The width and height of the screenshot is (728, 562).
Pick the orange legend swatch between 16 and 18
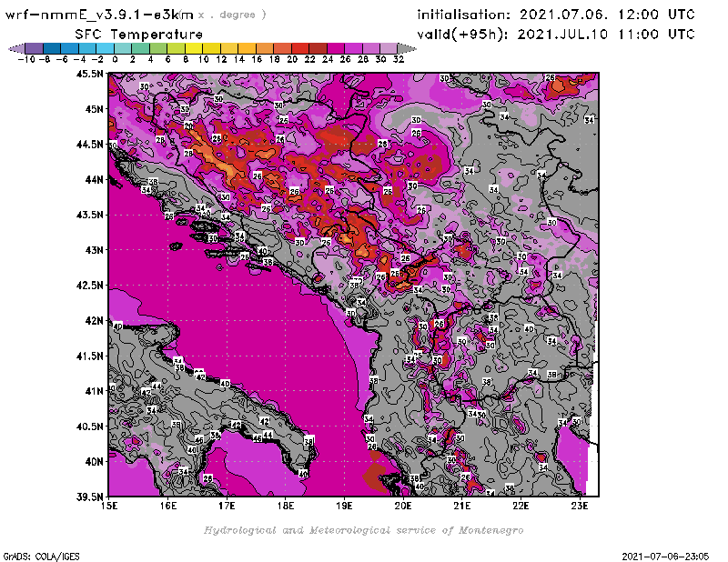pos(265,48)
